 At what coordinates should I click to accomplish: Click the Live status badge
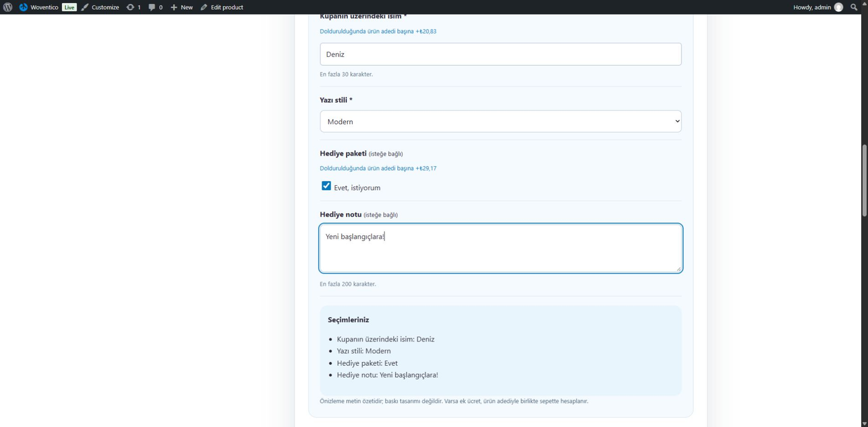[x=69, y=7]
